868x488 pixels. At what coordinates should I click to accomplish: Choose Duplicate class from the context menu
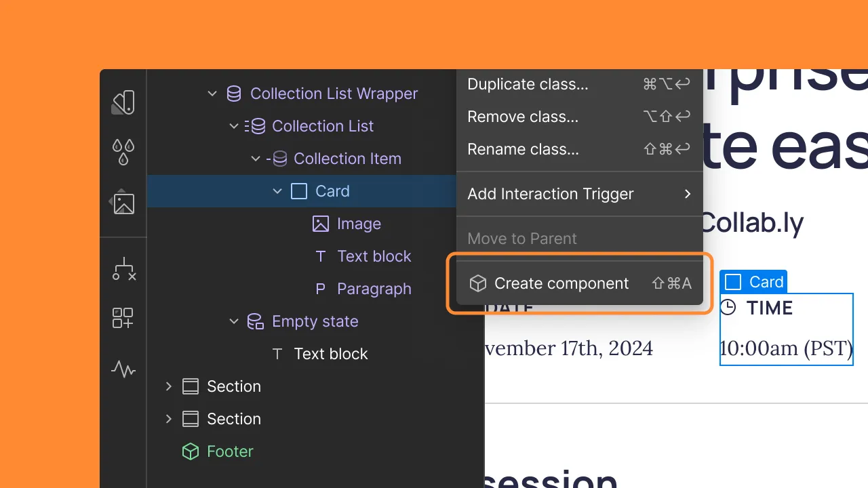point(528,84)
